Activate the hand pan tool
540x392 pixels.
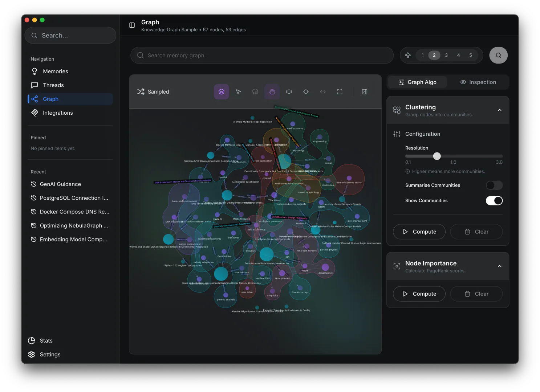pyautogui.click(x=272, y=92)
